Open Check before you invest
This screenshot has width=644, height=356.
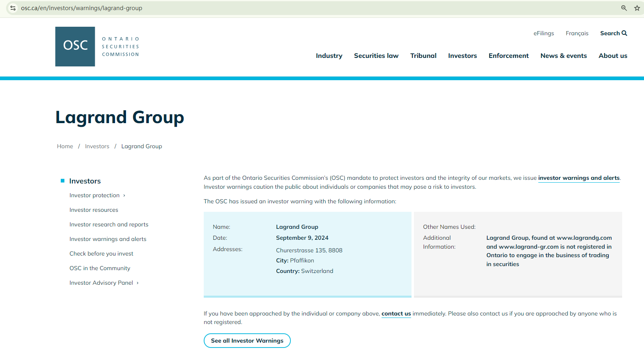click(x=101, y=254)
